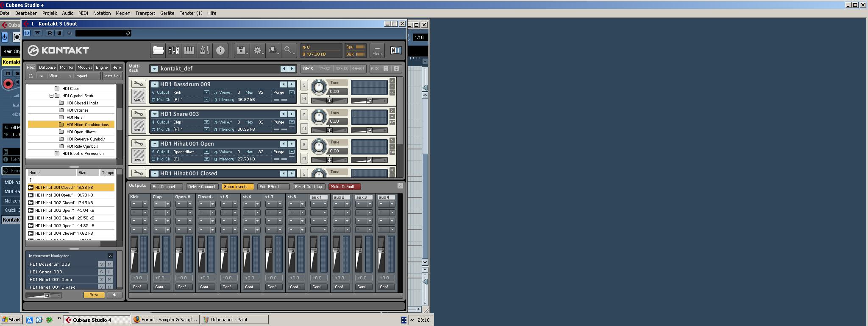
Task: Open Midi Ch dropdown for HD1 Snare 003
Action: click(x=206, y=129)
